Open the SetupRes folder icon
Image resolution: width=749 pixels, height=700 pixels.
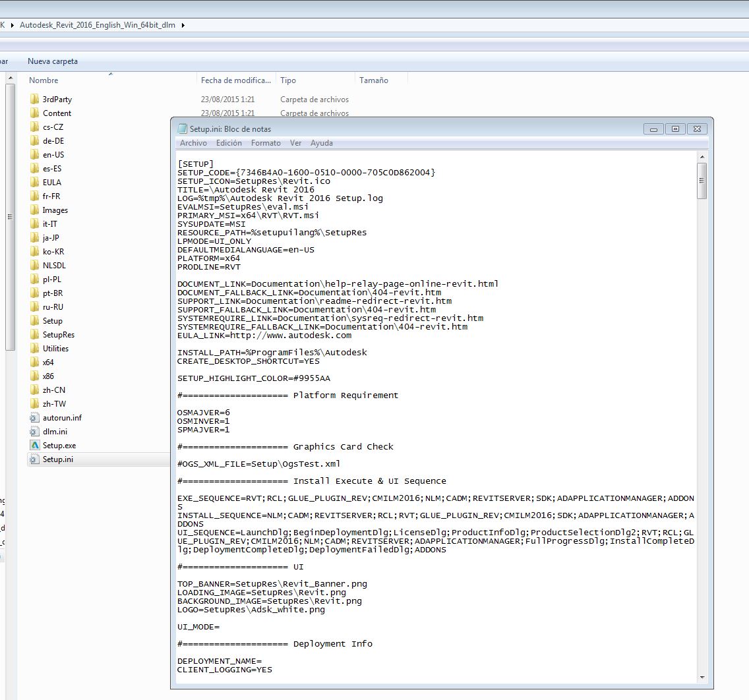click(x=35, y=335)
